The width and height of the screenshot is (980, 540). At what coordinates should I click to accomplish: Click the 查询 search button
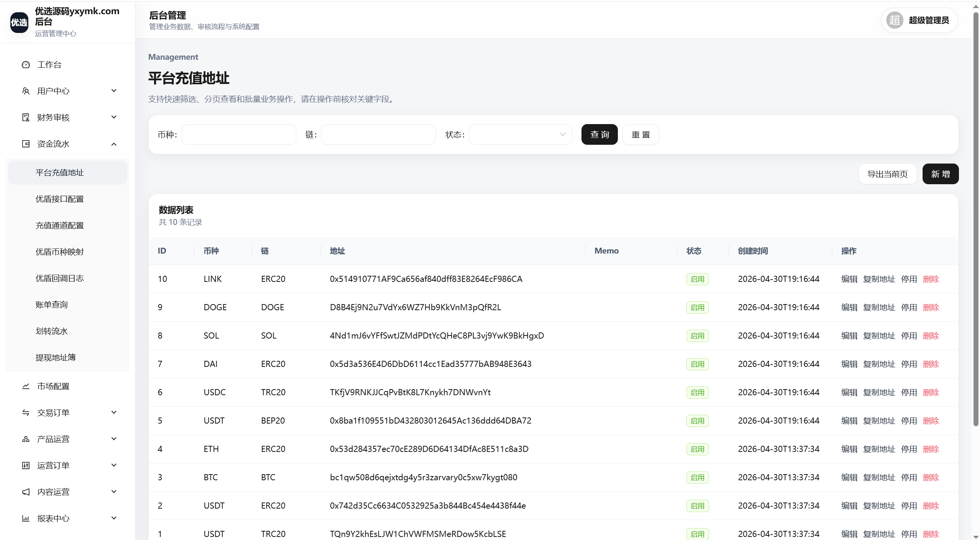[599, 134]
